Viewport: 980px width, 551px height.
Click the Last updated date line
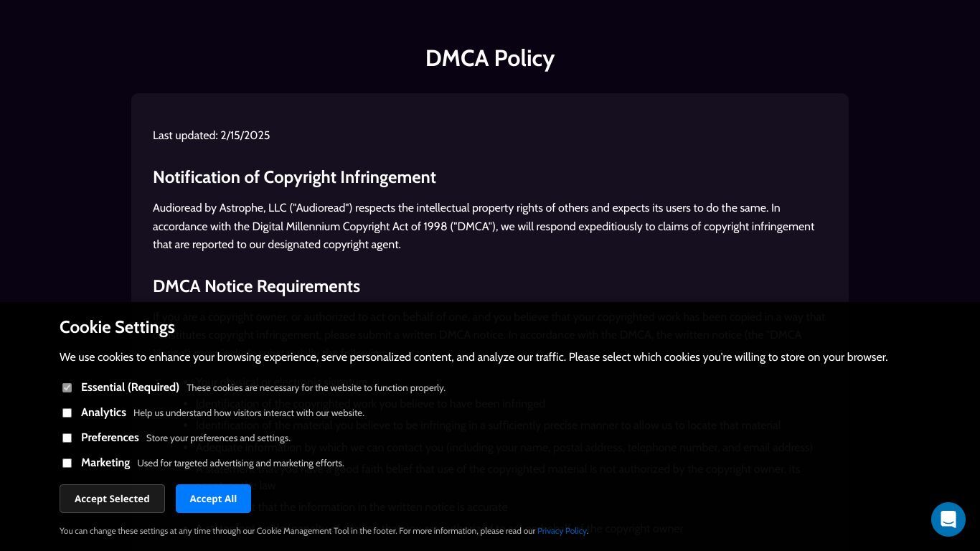coord(211,136)
